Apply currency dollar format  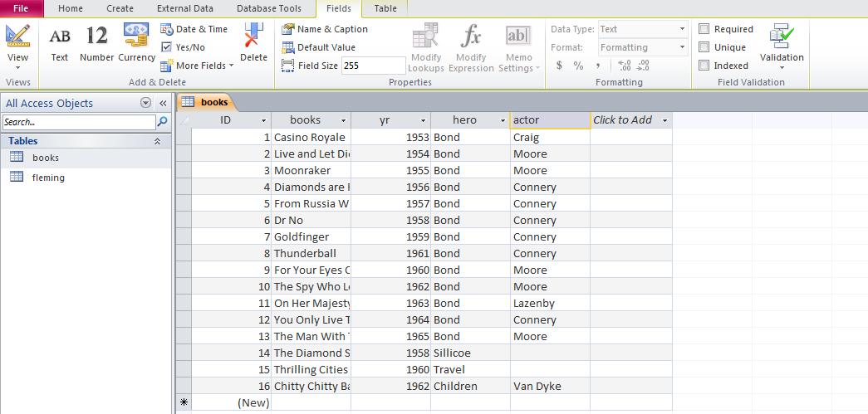pos(559,66)
